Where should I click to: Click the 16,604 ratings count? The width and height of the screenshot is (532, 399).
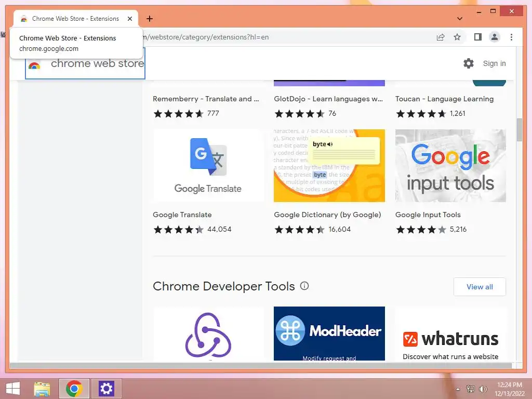pos(340,229)
